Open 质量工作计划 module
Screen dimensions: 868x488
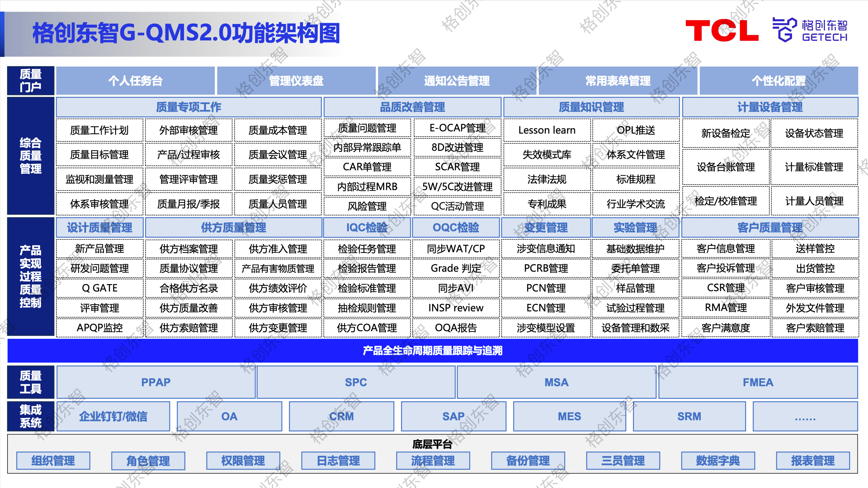coord(100,130)
